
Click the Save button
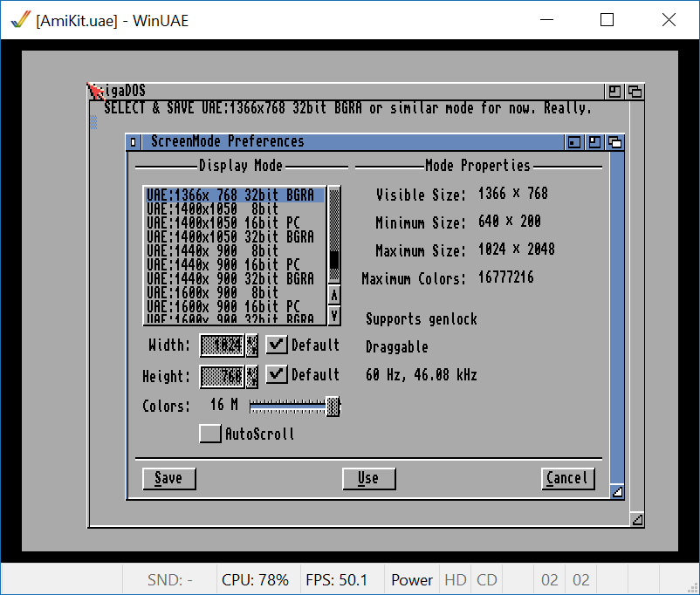[168, 478]
